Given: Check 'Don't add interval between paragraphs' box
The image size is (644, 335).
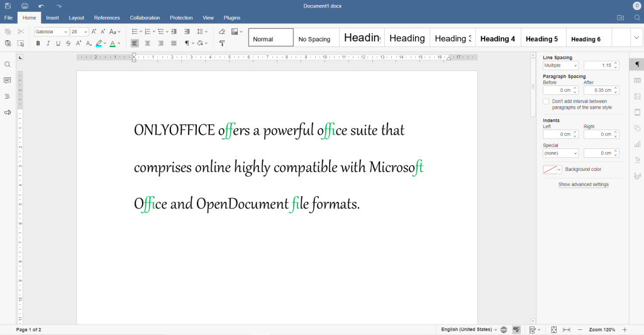Looking at the screenshot, I should pyautogui.click(x=546, y=101).
